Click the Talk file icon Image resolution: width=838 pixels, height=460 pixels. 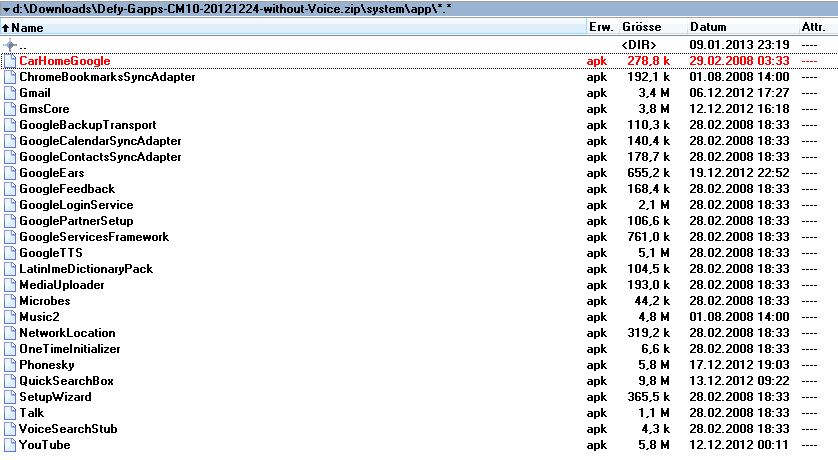click(x=10, y=414)
